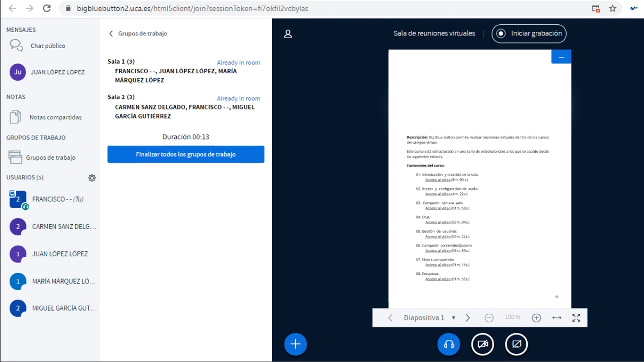Make presentation fullscreen
This screenshot has height=362, width=644.
[576, 318]
